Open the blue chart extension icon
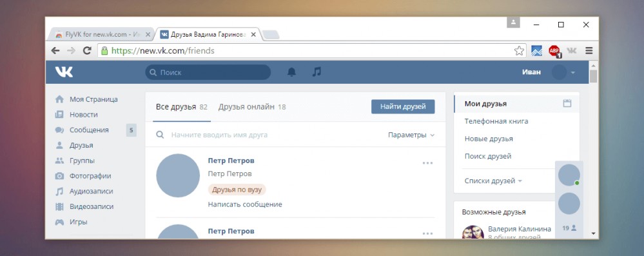The height and width of the screenshot is (256, 644). click(536, 50)
